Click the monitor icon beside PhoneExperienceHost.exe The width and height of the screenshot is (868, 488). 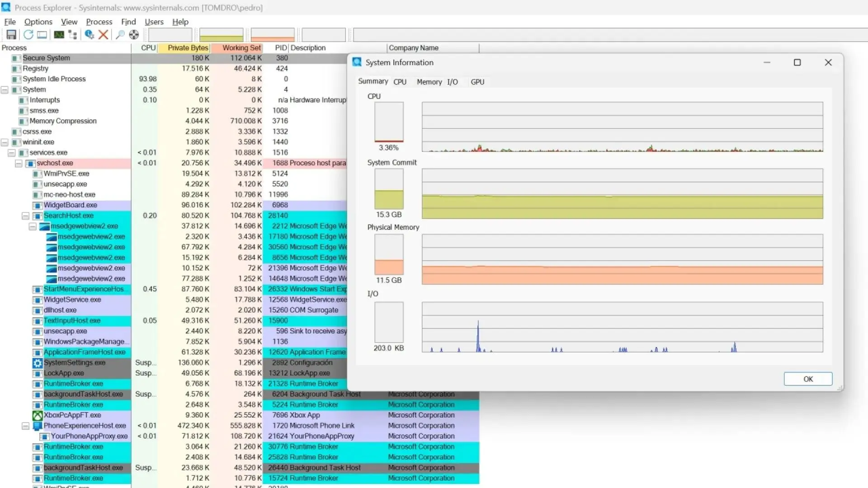coord(38,426)
